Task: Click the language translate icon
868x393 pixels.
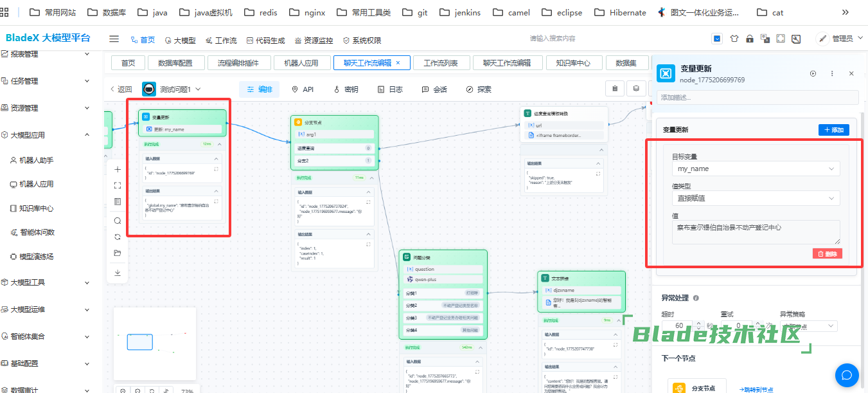Action: click(x=765, y=39)
